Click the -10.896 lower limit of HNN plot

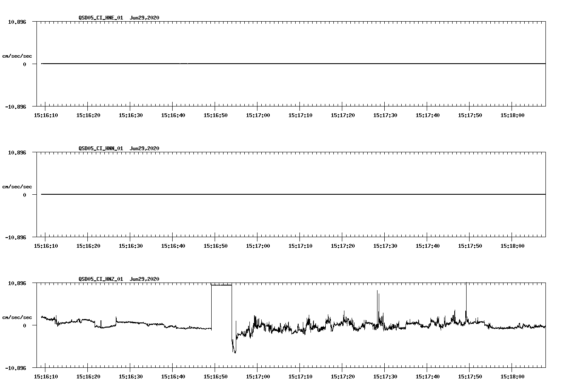pos(16,237)
